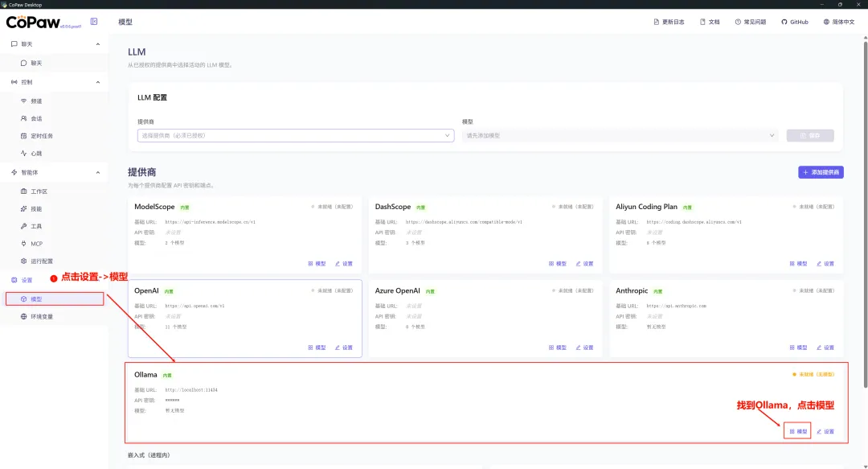Screen dimensions: 868x469
Task: Collapse the 聊天 group chevron
Action: point(98,43)
